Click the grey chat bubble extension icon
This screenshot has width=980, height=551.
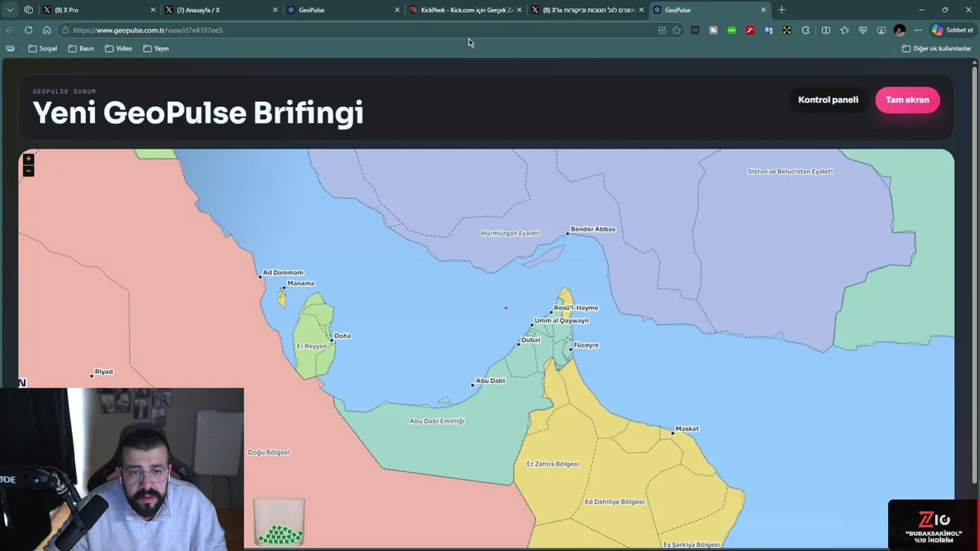click(714, 30)
